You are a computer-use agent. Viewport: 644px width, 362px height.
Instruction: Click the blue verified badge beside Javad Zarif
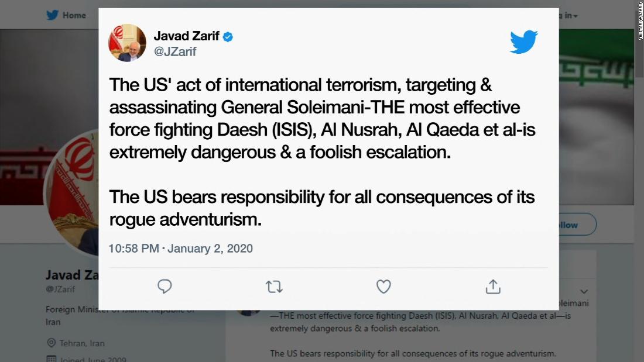click(x=228, y=37)
